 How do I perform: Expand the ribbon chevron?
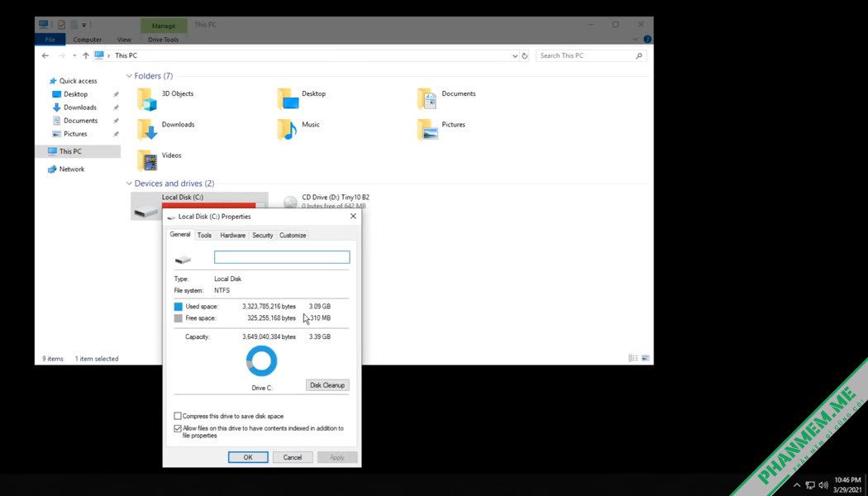pyautogui.click(x=636, y=40)
